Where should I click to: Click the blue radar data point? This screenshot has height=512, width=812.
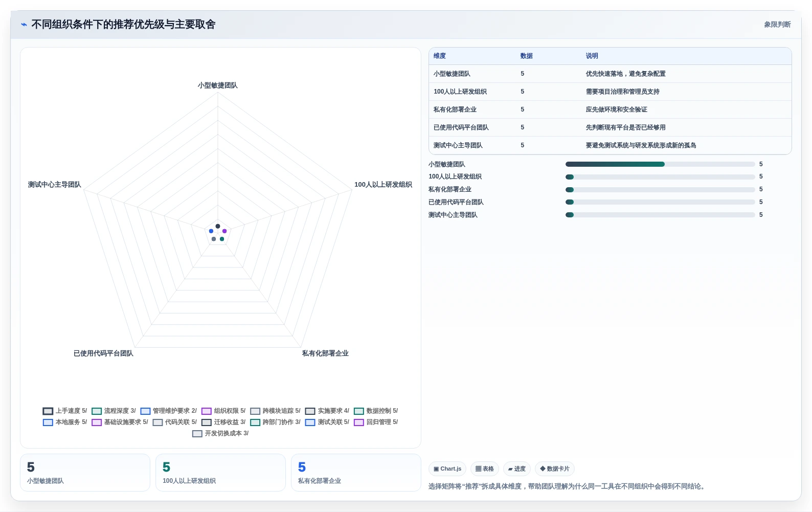pyautogui.click(x=211, y=231)
